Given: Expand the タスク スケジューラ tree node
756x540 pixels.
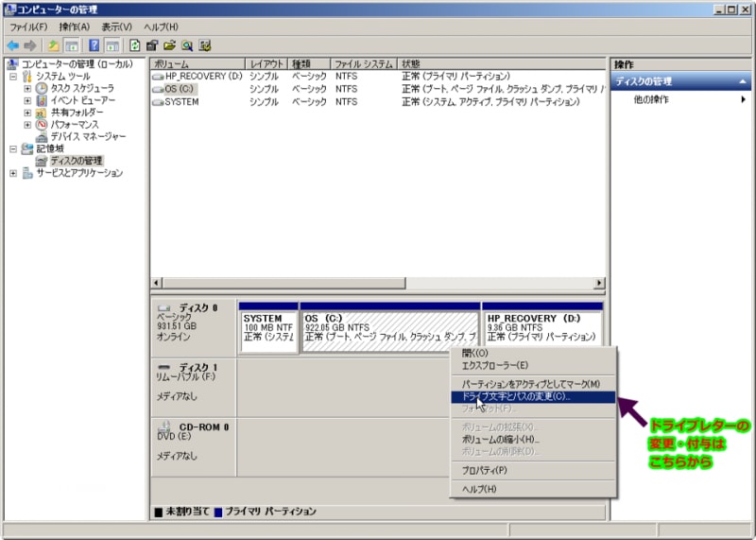Looking at the screenshot, I should pyautogui.click(x=27, y=88).
